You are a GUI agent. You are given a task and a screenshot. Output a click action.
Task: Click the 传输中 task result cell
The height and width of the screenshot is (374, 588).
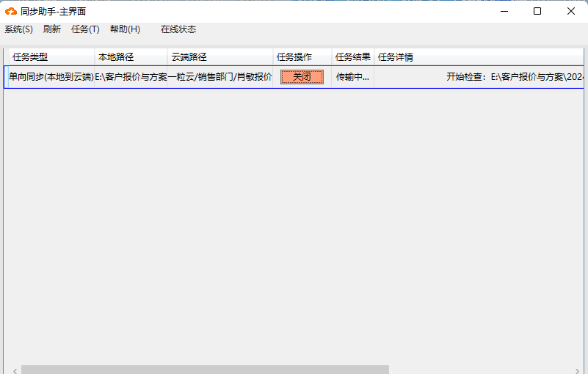tap(352, 77)
